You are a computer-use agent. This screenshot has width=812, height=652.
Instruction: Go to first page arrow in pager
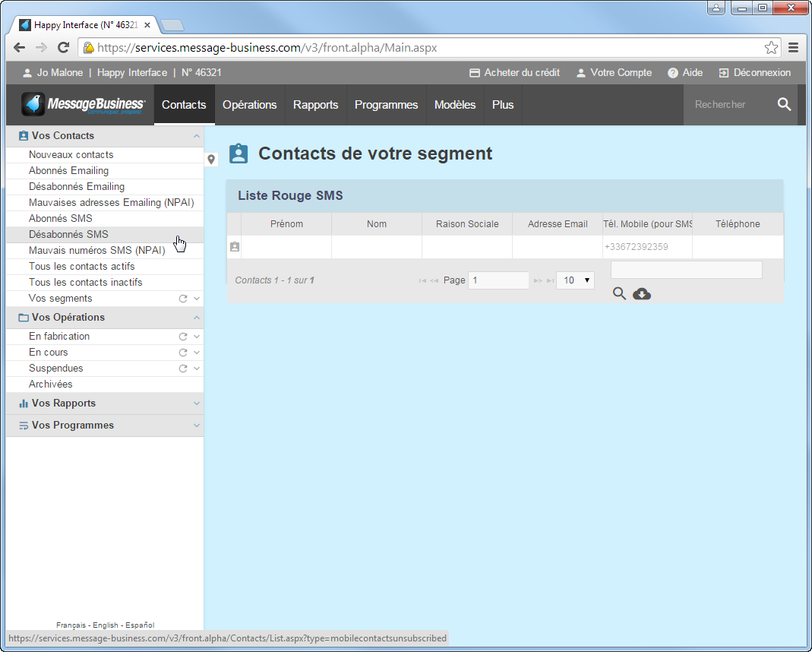pyautogui.click(x=422, y=280)
